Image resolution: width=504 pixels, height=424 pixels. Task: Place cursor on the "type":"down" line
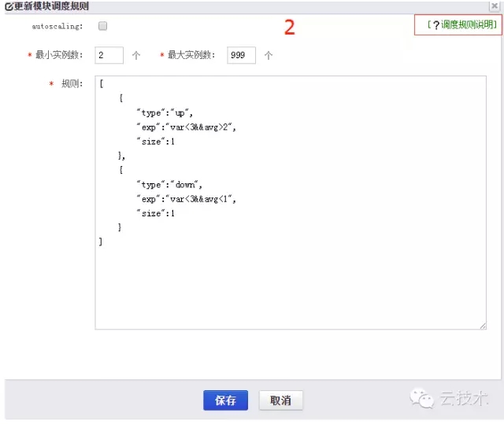click(169, 185)
